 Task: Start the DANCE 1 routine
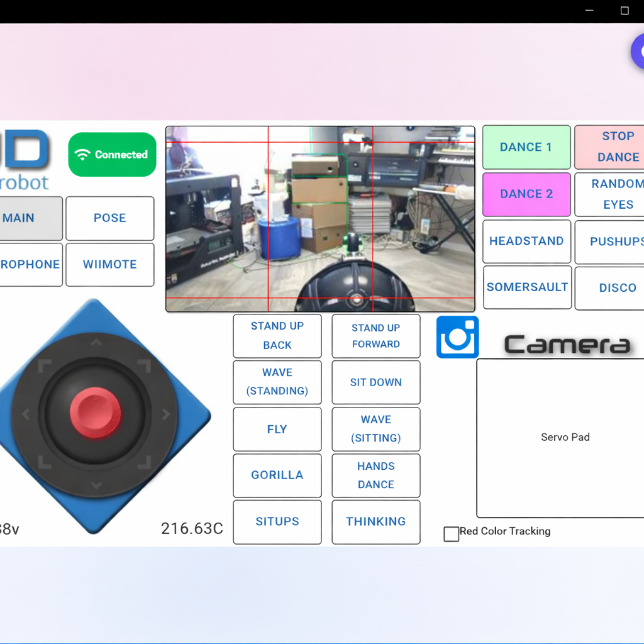point(526,147)
